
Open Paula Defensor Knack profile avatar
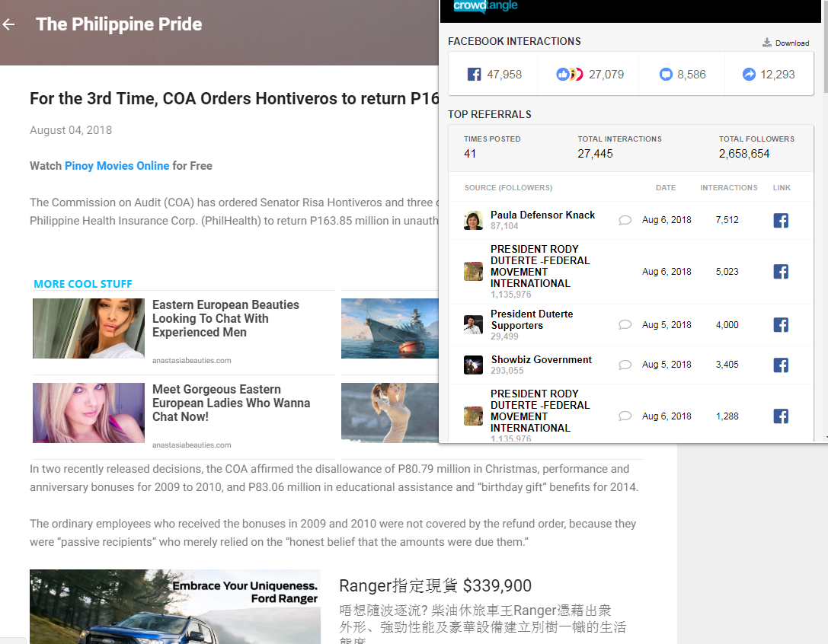click(473, 220)
